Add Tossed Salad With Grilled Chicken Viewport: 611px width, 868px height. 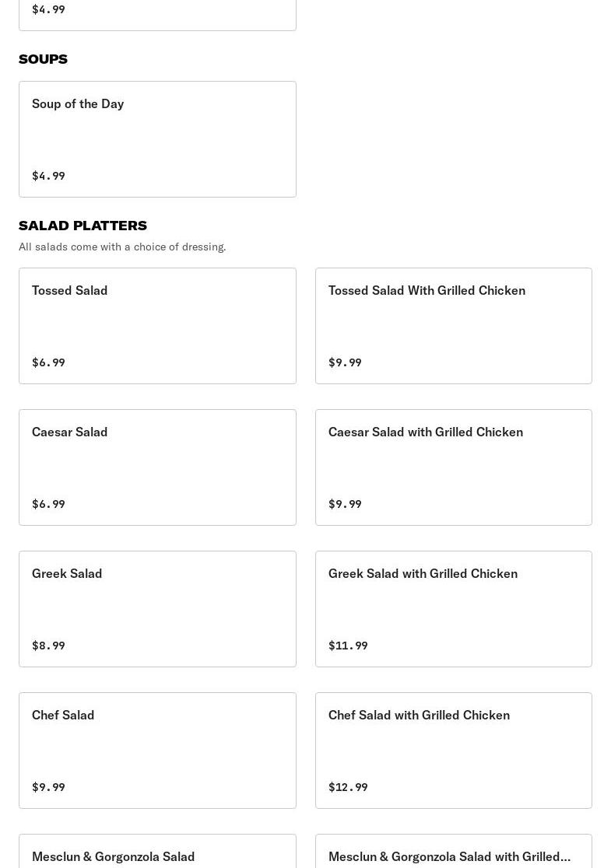[x=453, y=325]
